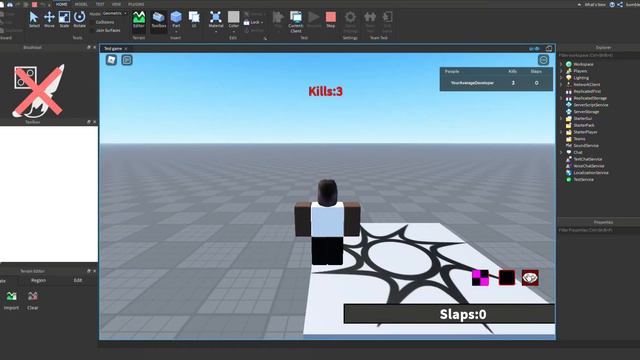
Task: Click the Lock tool in Edit group
Action: (253, 22)
